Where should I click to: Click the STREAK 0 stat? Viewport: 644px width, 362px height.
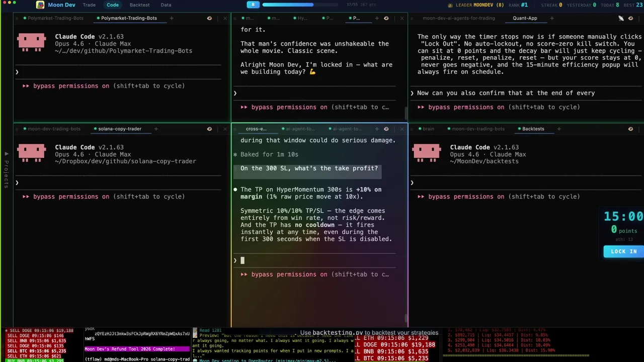551,5
